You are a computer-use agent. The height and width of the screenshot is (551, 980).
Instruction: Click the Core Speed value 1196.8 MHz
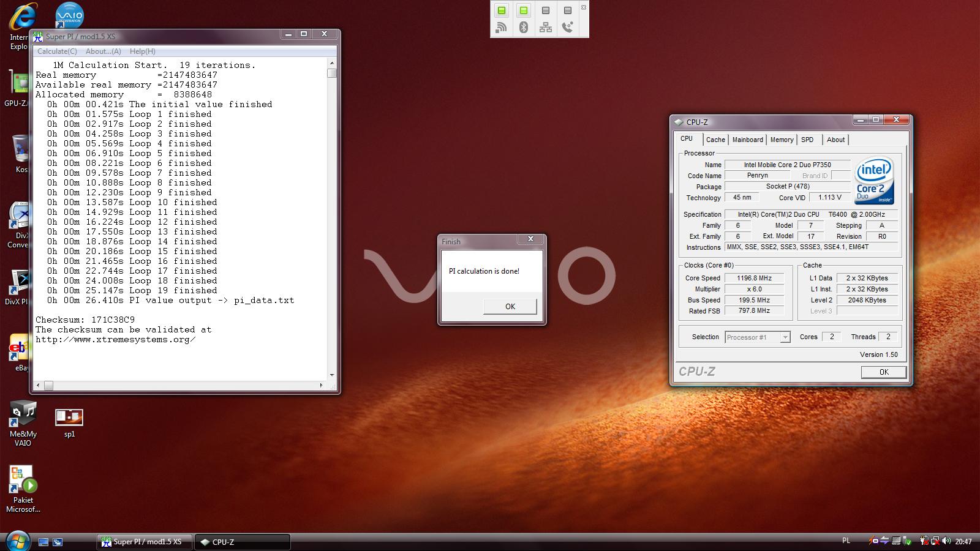click(754, 278)
